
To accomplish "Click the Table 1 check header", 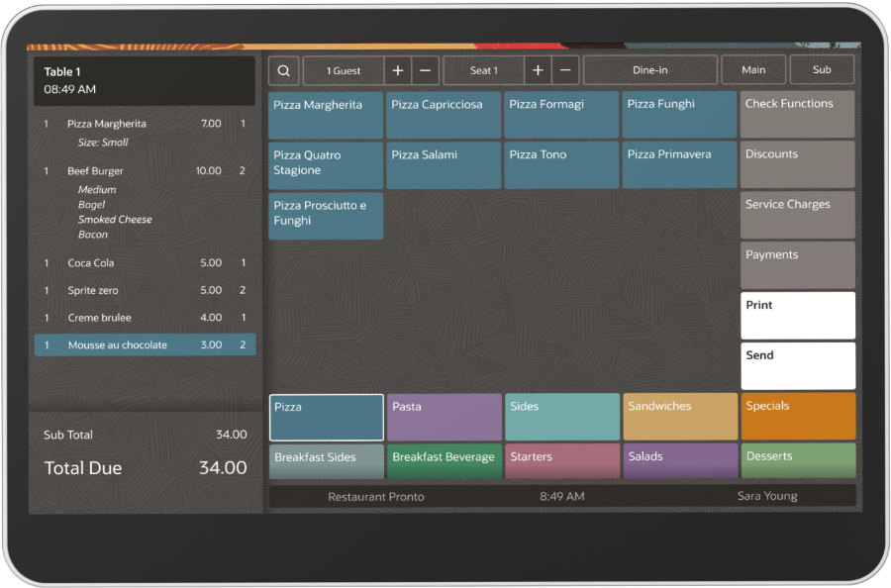I will pyautogui.click(x=145, y=80).
